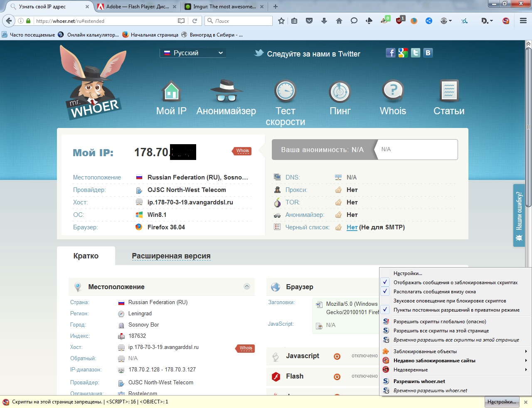Open the Мой IP home icon
Viewport: 532px width, 408px height.
(x=171, y=91)
